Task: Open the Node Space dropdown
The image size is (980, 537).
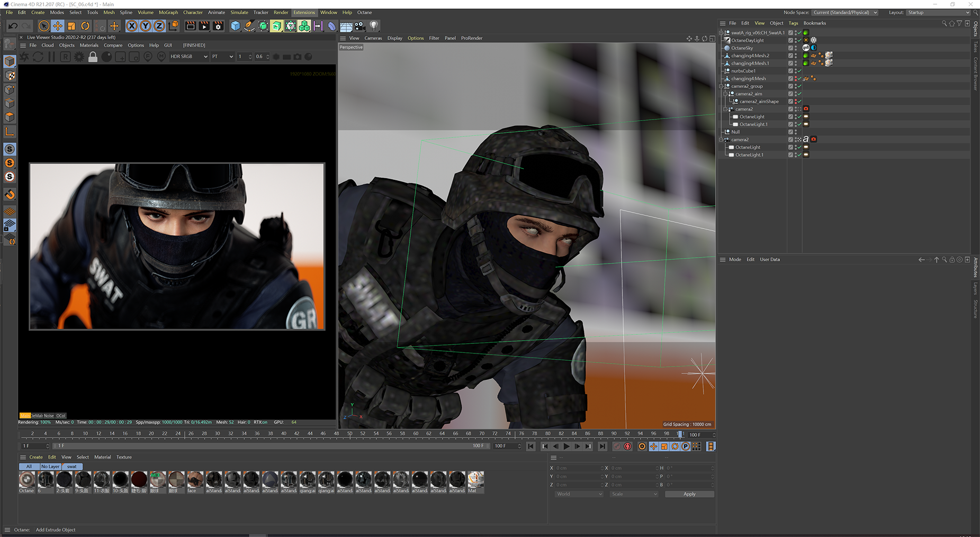Action: [x=845, y=12]
